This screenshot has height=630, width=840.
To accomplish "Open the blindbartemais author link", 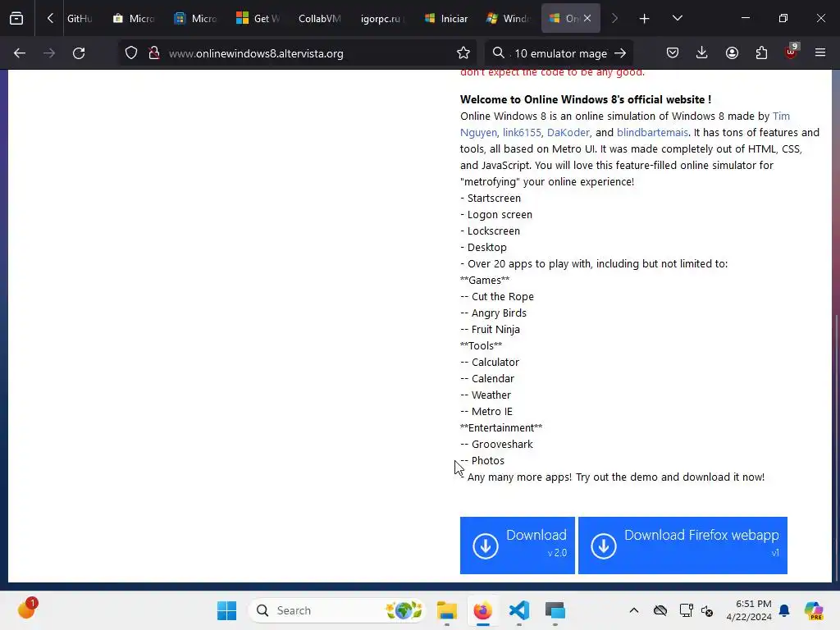I will point(652,132).
